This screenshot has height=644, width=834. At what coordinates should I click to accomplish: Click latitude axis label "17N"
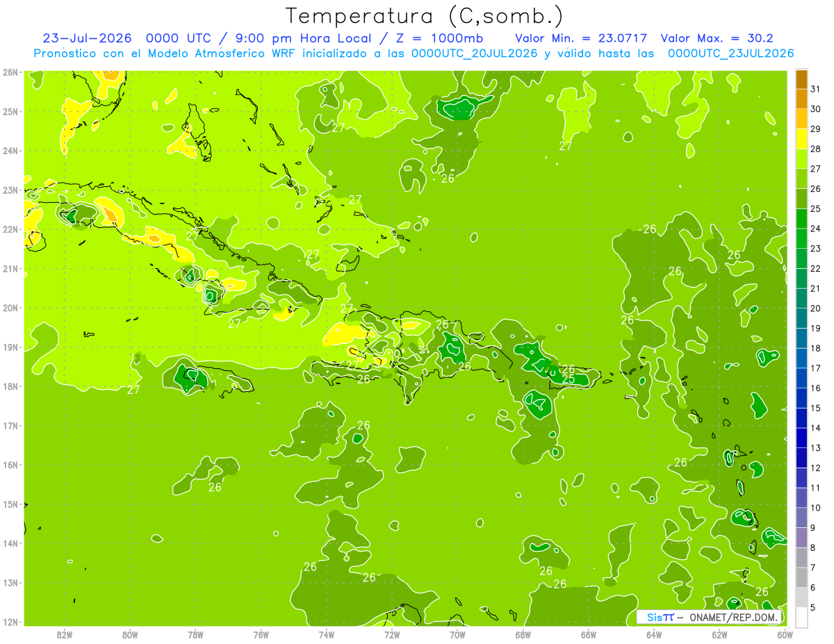[x=10, y=426]
